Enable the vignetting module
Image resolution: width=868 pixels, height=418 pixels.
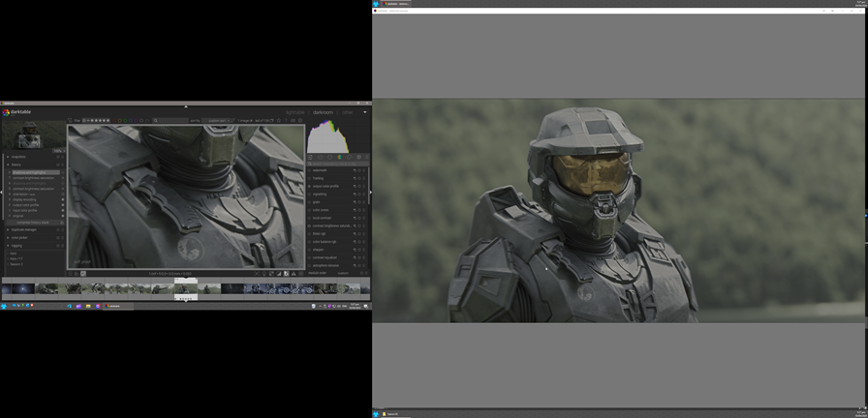click(x=309, y=194)
